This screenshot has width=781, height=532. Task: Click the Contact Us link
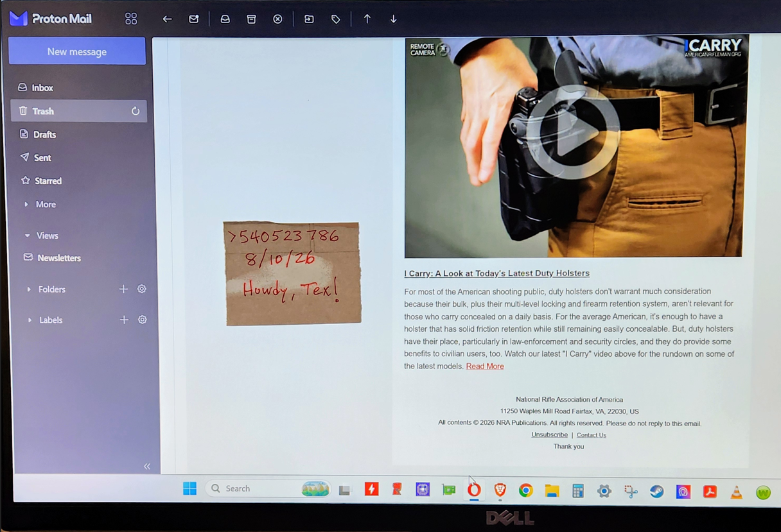click(592, 435)
